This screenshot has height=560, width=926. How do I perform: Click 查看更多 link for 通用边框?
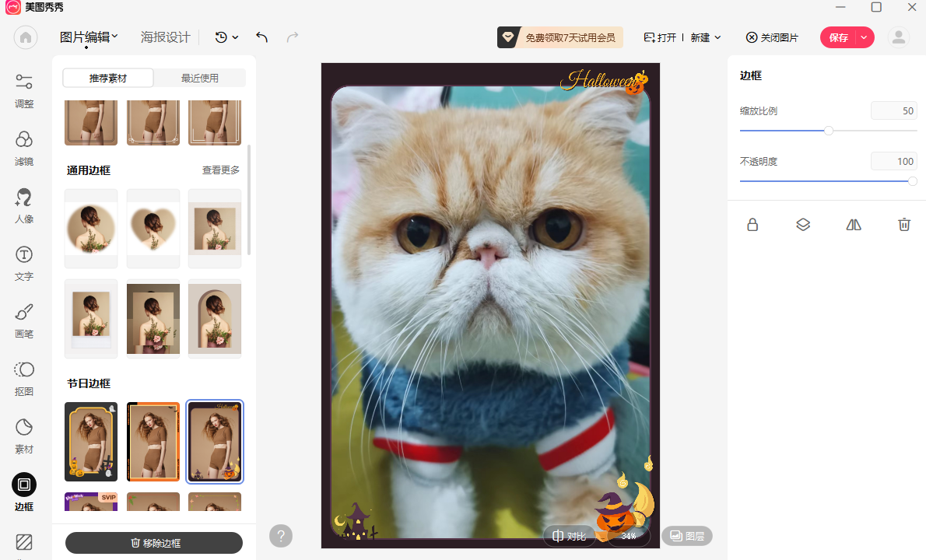click(221, 170)
